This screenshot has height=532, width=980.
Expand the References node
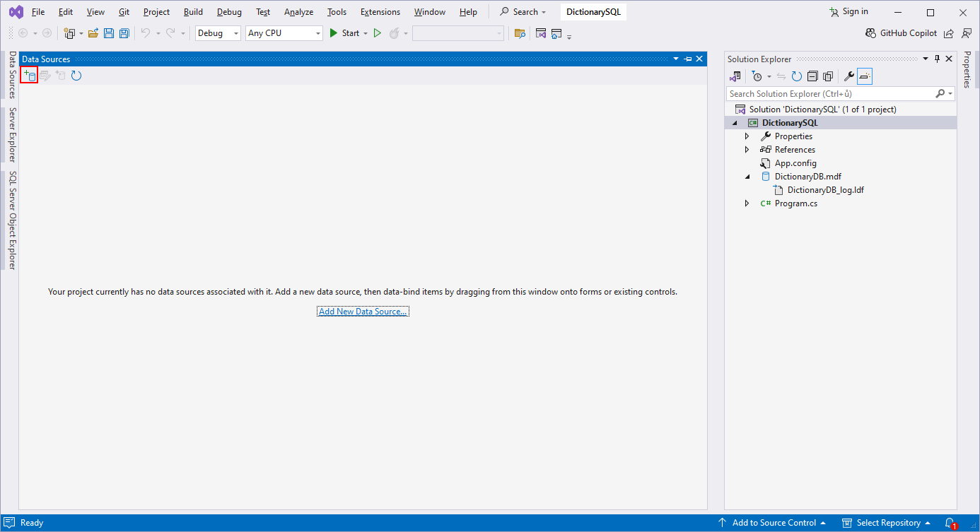(747, 150)
